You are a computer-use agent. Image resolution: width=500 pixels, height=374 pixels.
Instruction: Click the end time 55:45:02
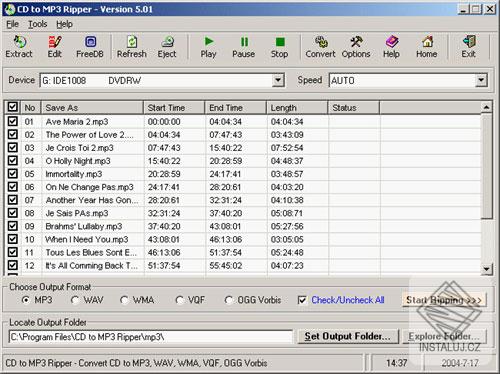pyautogui.click(x=225, y=266)
